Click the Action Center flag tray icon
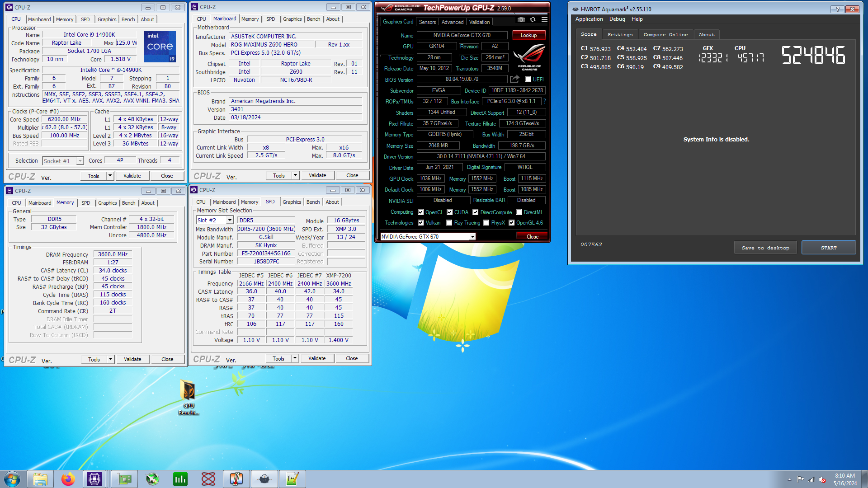Viewport: 868px width, 488px height. tap(800, 479)
